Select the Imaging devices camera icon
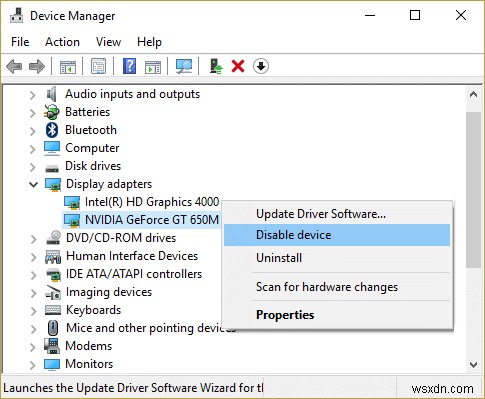The image size is (485, 399). [53, 292]
